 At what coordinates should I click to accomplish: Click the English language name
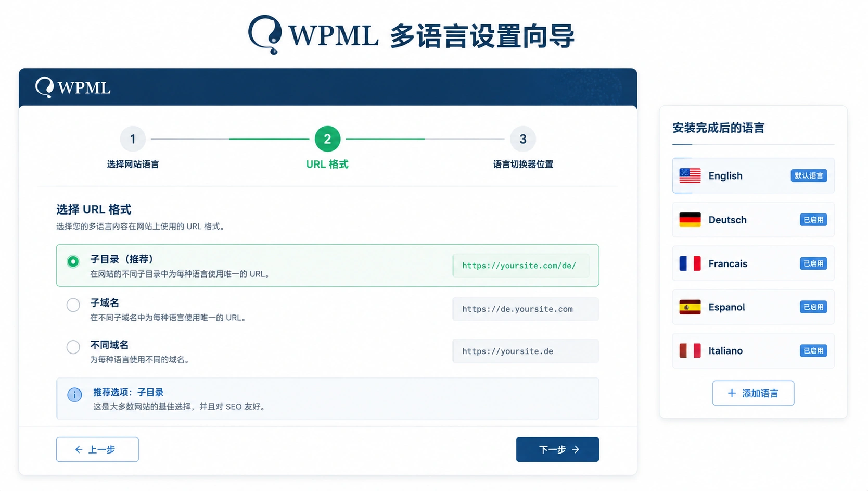725,176
